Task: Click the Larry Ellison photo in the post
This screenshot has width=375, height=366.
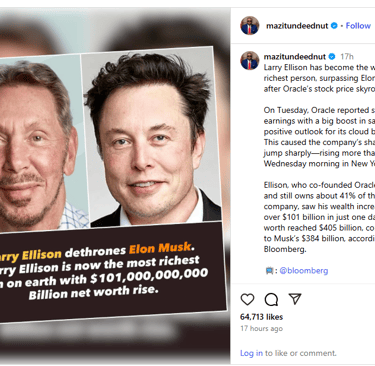Action: coord(40,143)
